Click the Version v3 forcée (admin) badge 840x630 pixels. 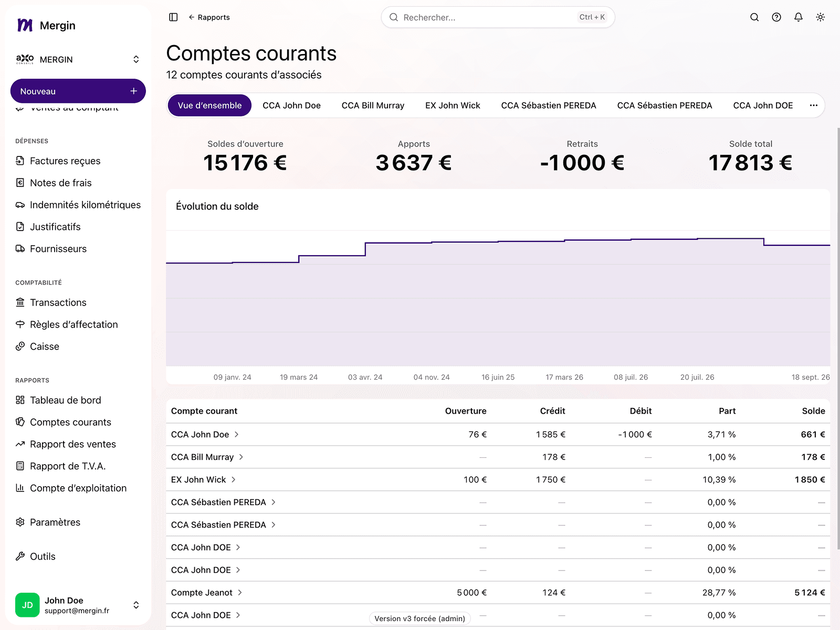pyautogui.click(x=420, y=618)
